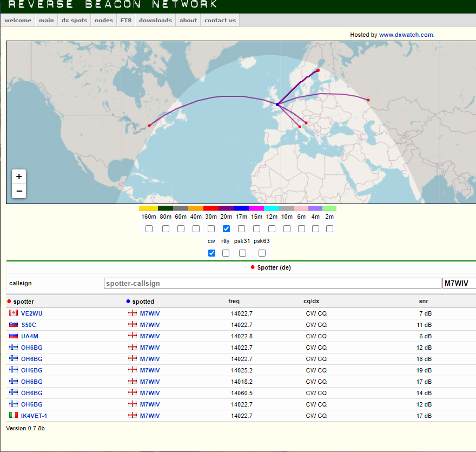Click the blue M7WIV marker on map
Screen dimensions: 476x452
pos(277,104)
